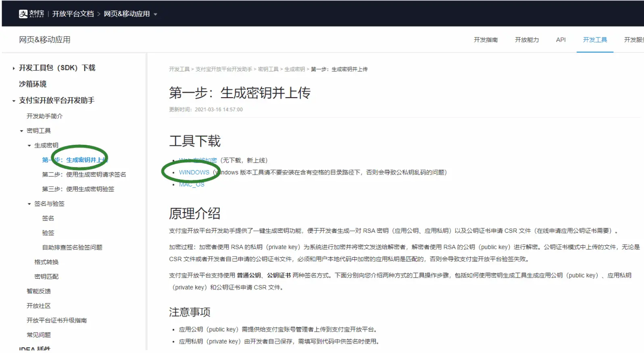Collapse the 密钥工具 tree node

click(x=21, y=131)
